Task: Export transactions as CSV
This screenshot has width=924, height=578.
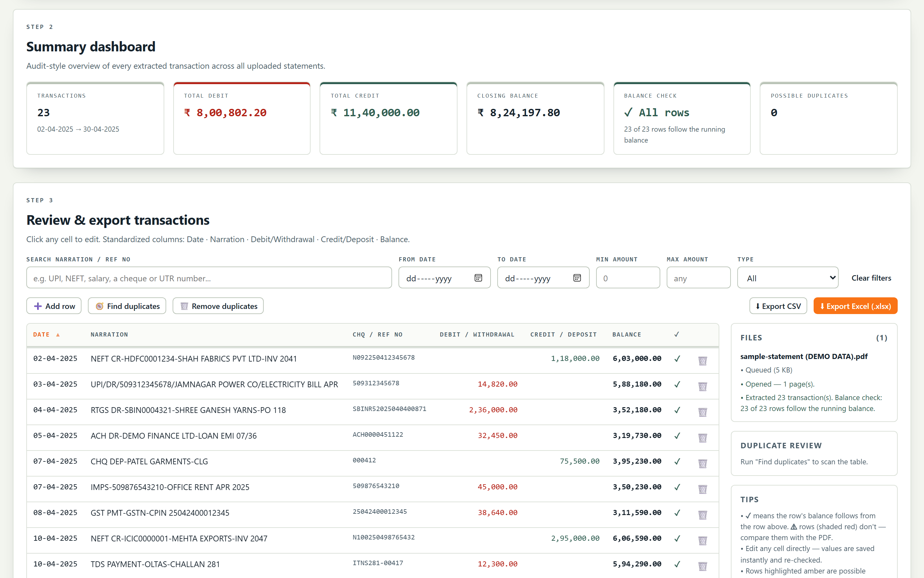Action: click(778, 306)
